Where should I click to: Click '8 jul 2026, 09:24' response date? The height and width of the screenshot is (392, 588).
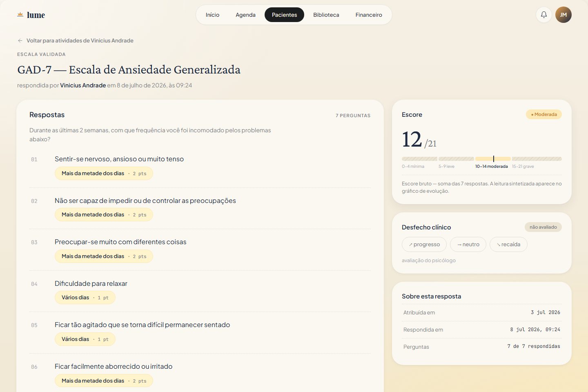pyautogui.click(x=535, y=330)
